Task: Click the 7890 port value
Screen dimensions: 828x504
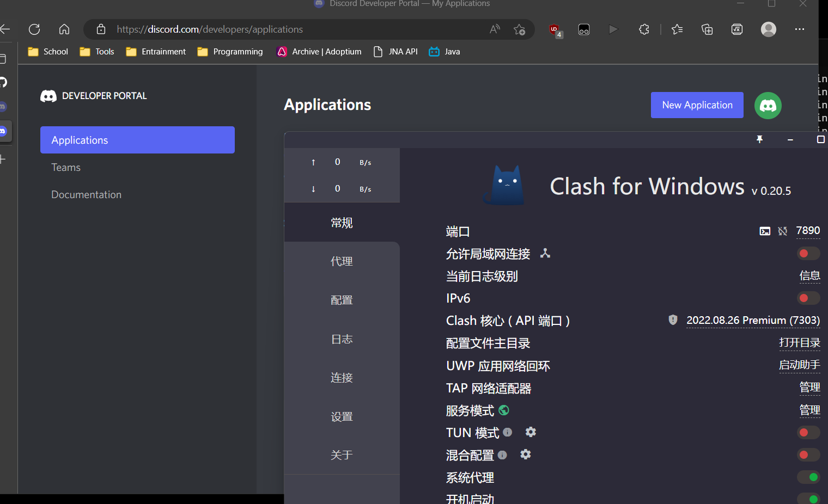Action: click(x=808, y=231)
